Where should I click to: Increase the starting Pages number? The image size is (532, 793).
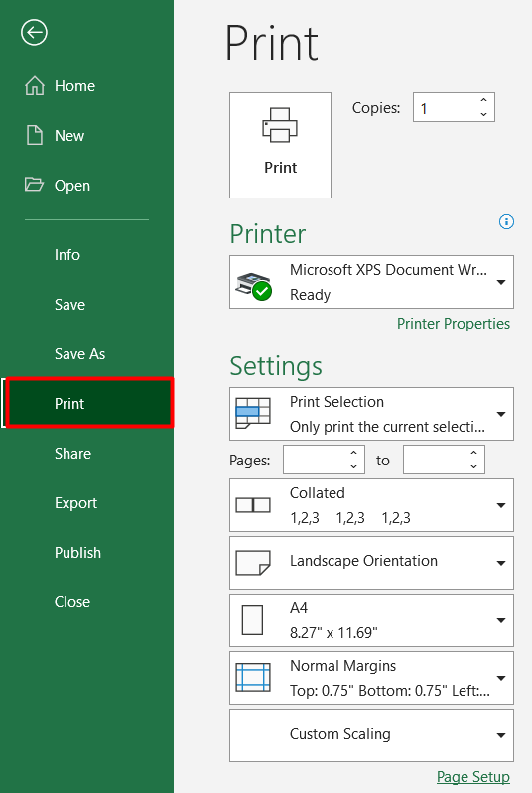point(354,453)
